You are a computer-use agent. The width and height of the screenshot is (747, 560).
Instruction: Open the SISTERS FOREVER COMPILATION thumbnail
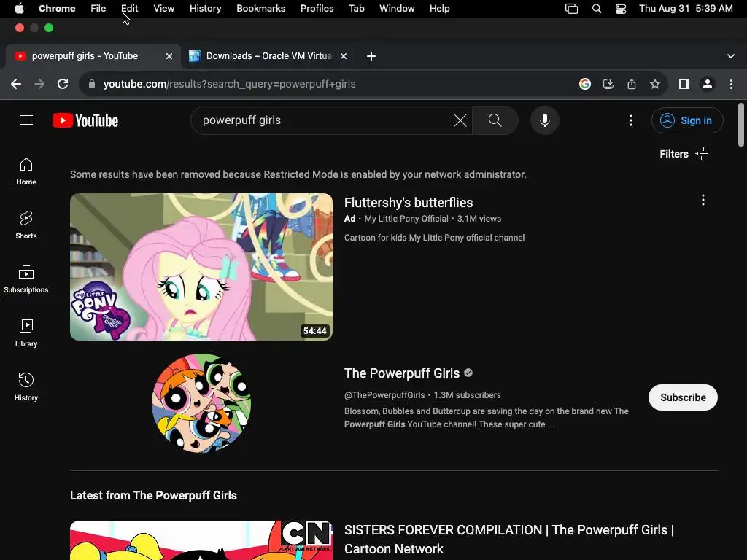tap(201, 540)
